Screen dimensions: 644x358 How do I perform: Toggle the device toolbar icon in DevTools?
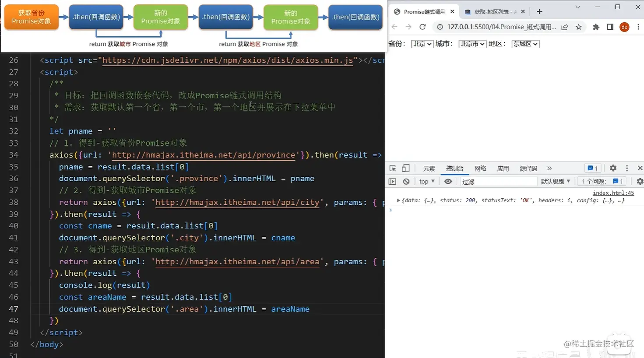406,168
